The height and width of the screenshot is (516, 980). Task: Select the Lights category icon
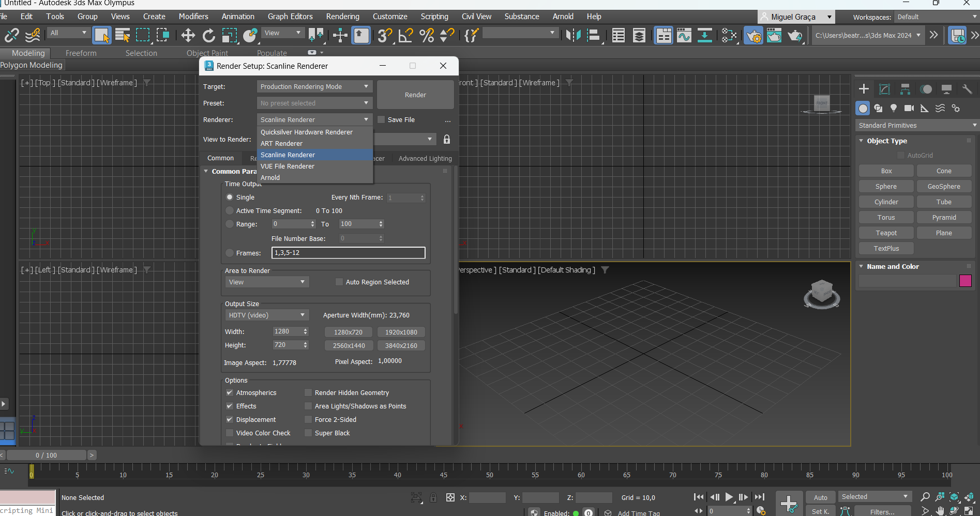(894, 108)
